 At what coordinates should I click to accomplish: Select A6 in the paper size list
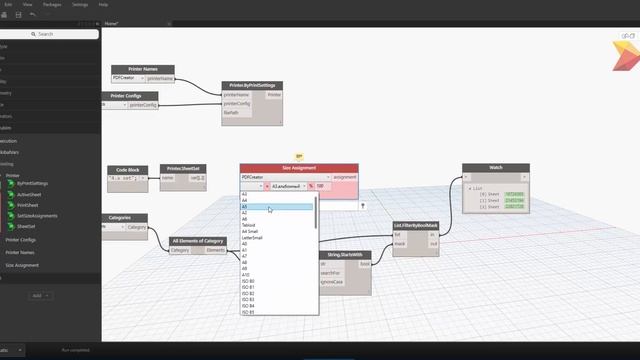point(277,219)
